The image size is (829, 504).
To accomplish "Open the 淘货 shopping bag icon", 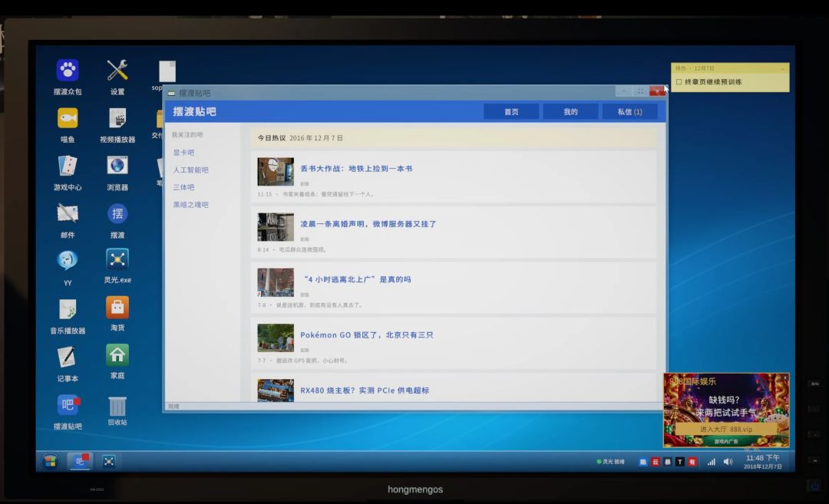I will 117,308.
